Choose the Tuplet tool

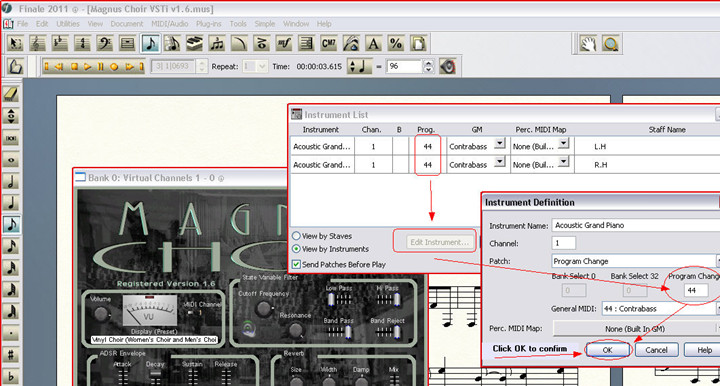(x=217, y=44)
